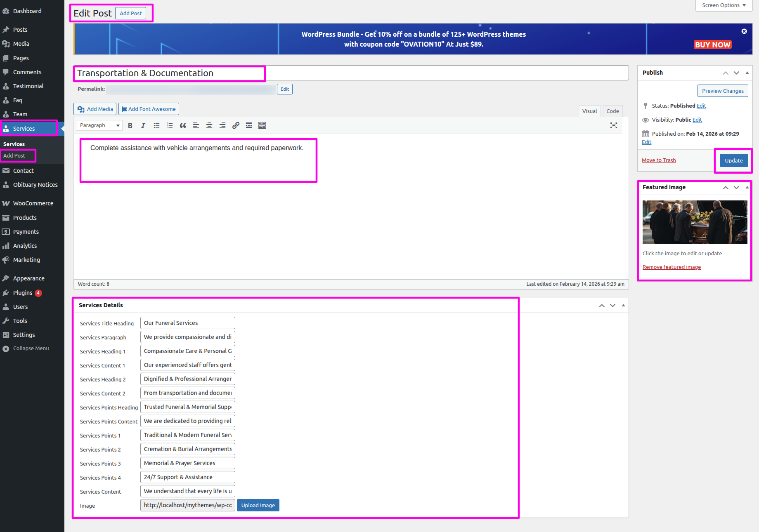Viewport: 759px width, 532px height.
Task: Apply italic formatting in the editor
Action: click(x=143, y=126)
